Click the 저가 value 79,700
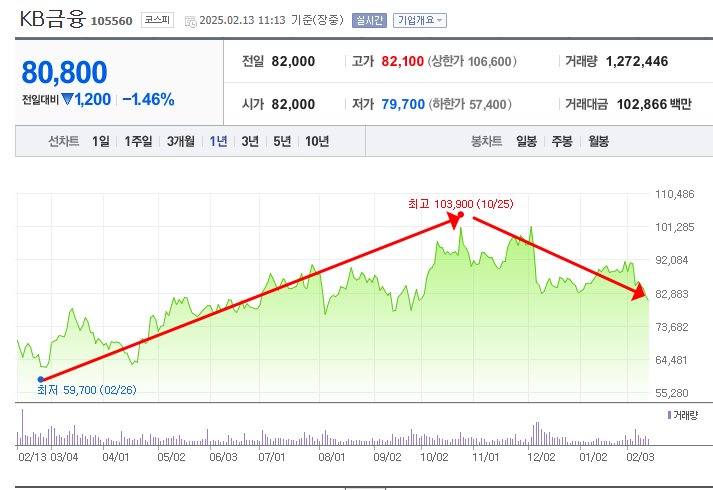The image size is (713, 490). (x=403, y=105)
